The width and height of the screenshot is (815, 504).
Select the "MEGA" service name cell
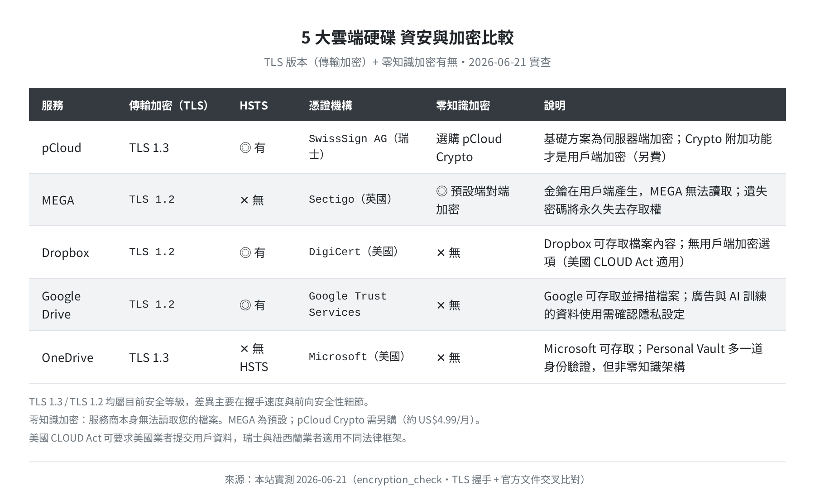click(x=58, y=200)
